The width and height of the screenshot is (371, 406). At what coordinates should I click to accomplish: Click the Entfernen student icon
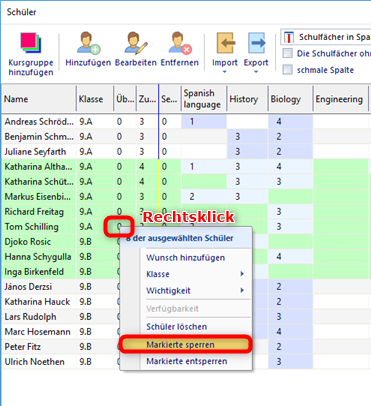pyautogui.click(x=180, y=43)
